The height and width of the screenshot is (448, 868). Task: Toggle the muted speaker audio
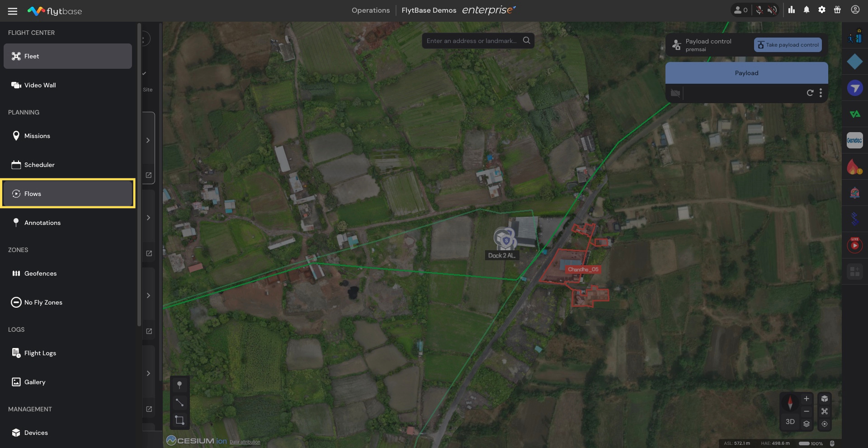tap(772, 10)
